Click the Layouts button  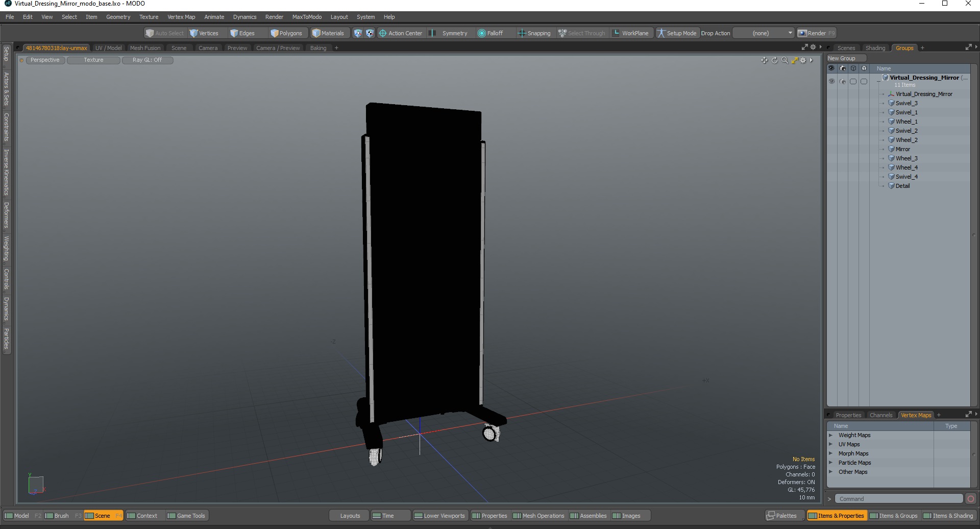[x=350, y=516]
